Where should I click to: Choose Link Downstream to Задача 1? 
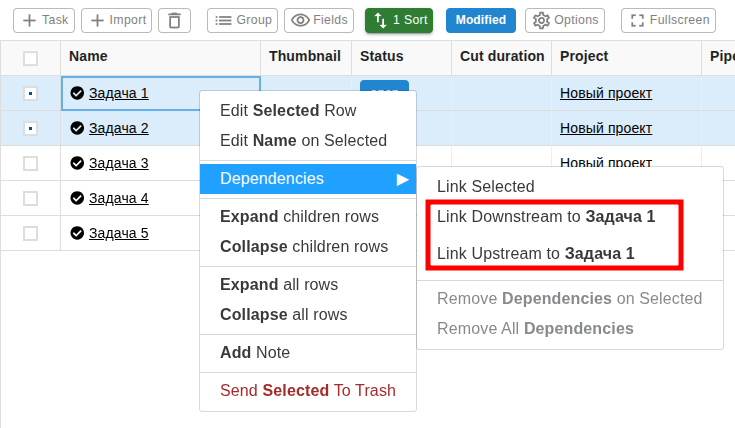tap(546, 216)
